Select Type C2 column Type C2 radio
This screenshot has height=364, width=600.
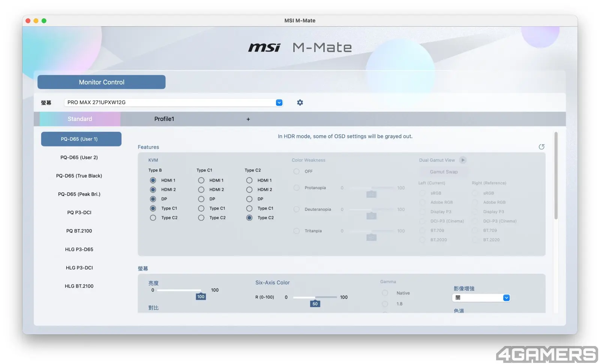pos(249,218)
